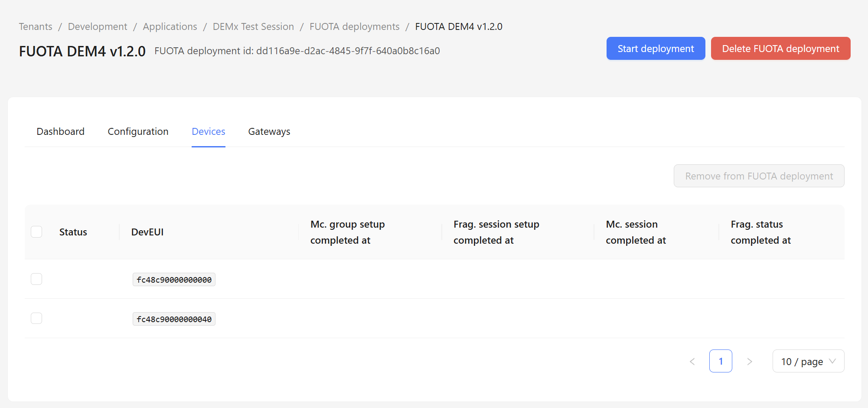The width and height of the screenshot is (868, 408).
Task: Click the DevEUI column header
Action: tap(147, 232)
